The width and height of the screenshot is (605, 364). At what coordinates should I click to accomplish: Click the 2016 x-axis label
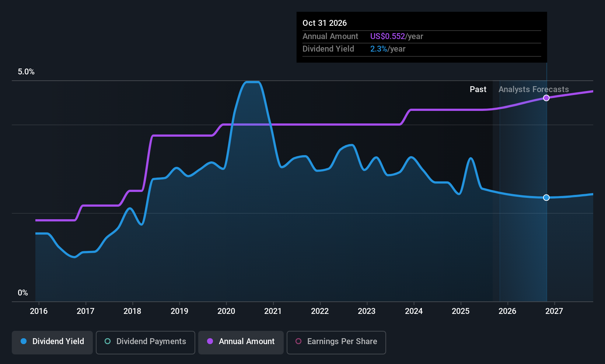(x=39, y=311)
